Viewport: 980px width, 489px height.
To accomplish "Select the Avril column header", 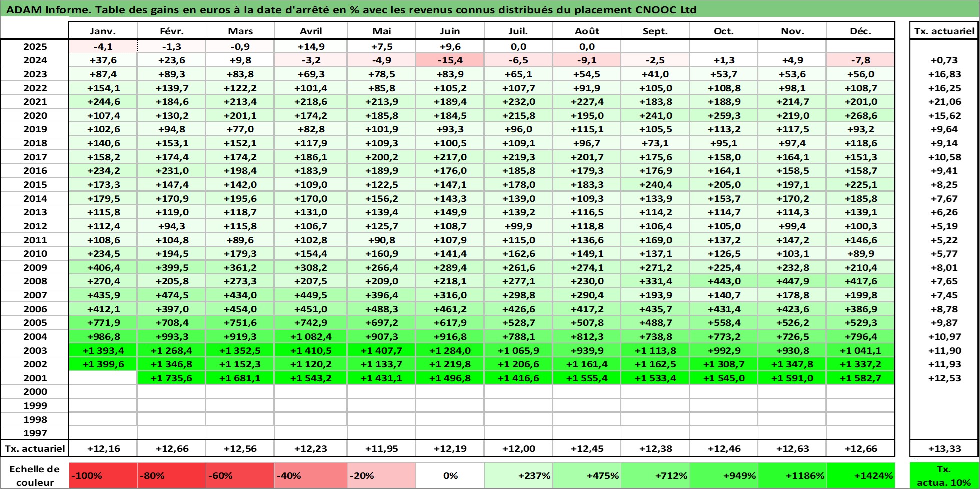I will 311,31.
